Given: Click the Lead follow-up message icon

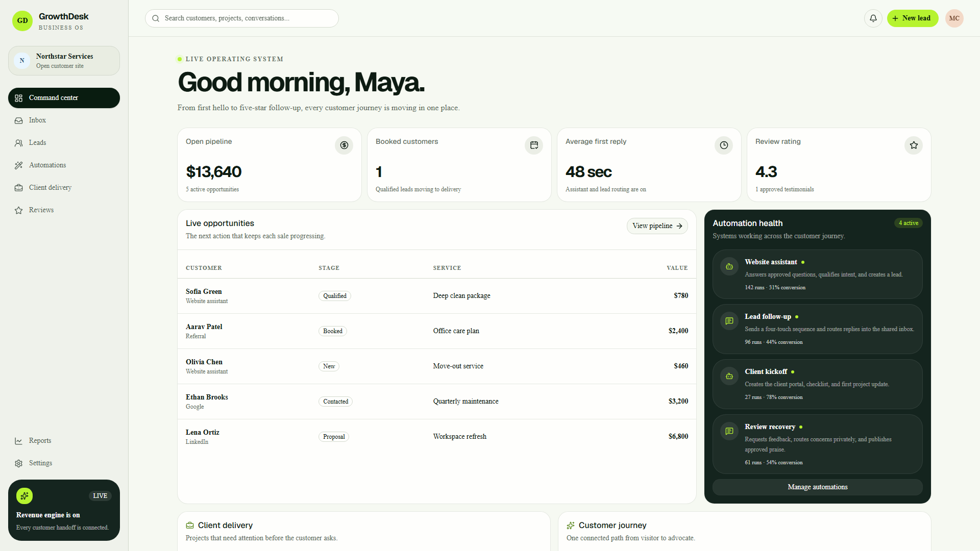Looking at the screenshot, I should [x=729, y=321].
